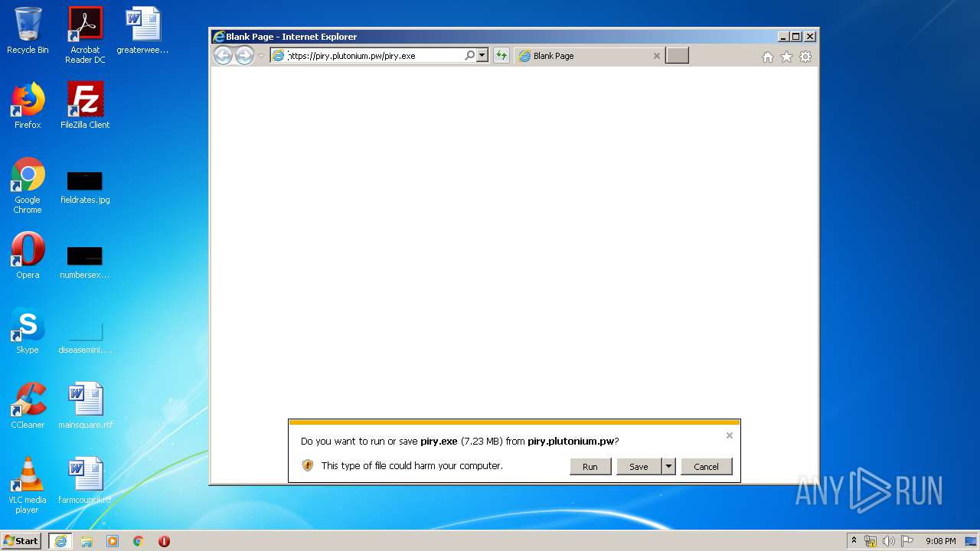Click the Internet Explorer Forward button
The height and width of the screenshot is (551, 980).
[x=244, y=55]
